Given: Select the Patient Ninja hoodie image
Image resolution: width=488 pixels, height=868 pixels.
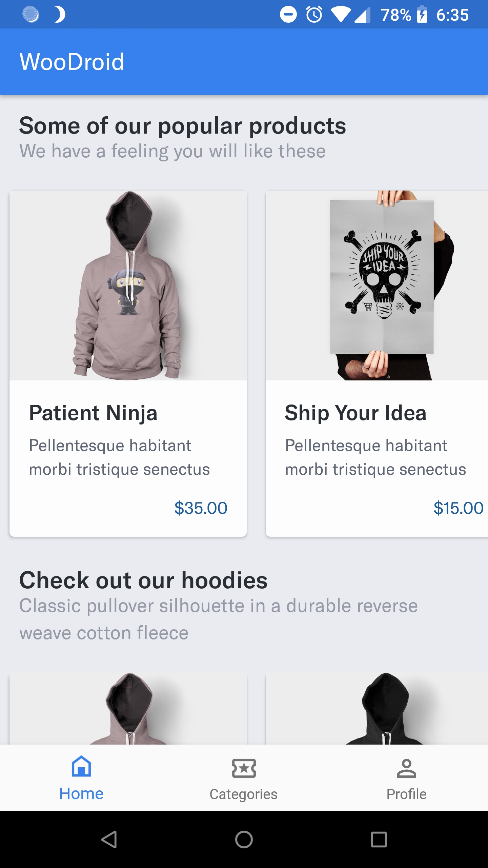Looking at the screenshot, I should point(128,285).
